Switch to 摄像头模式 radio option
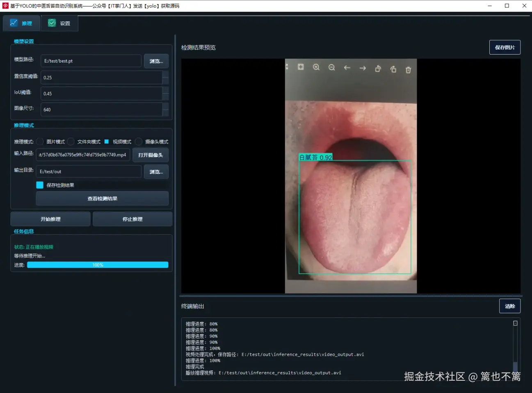Image resolution: width=532 pixels, height=393 pixels. [x=139, y=142]
